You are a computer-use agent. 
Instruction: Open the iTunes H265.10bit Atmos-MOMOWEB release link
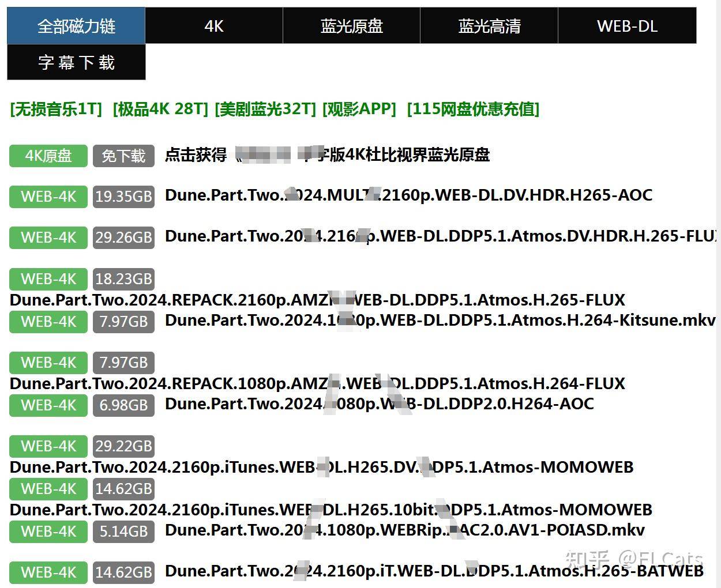tap(331, 510)
